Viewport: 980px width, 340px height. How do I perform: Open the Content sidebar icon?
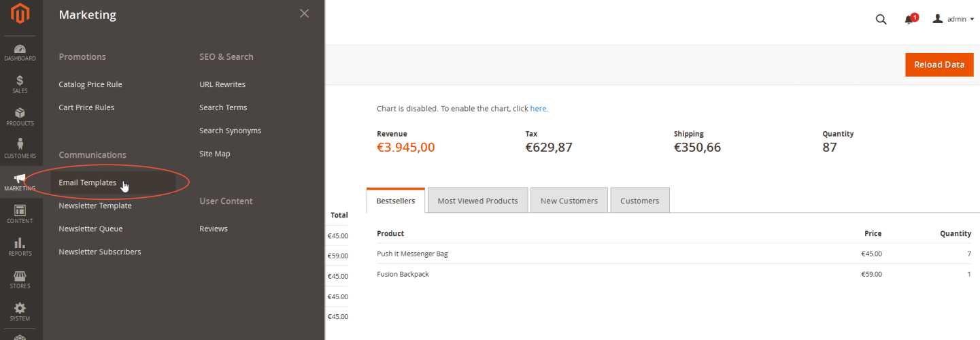[20, 214]
